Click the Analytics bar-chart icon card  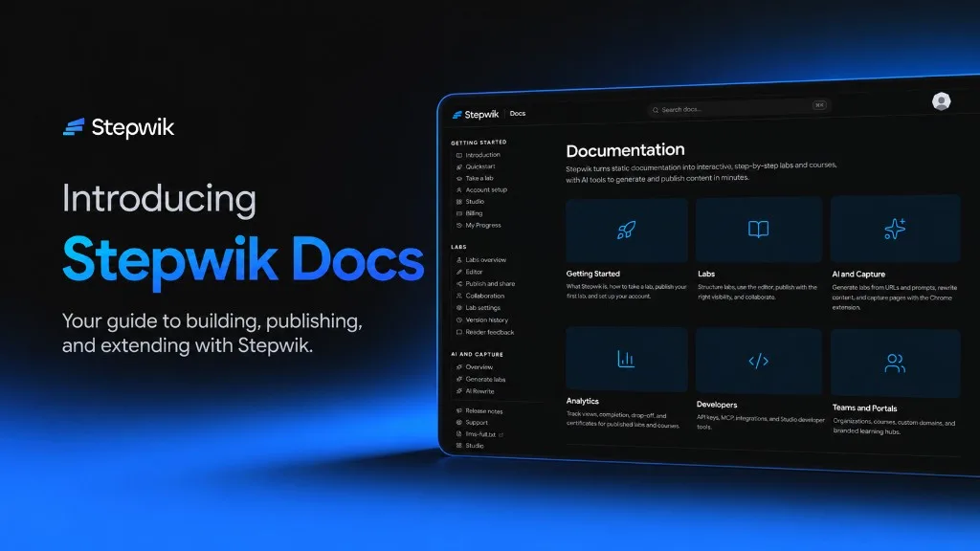click(x=626, y=360)
